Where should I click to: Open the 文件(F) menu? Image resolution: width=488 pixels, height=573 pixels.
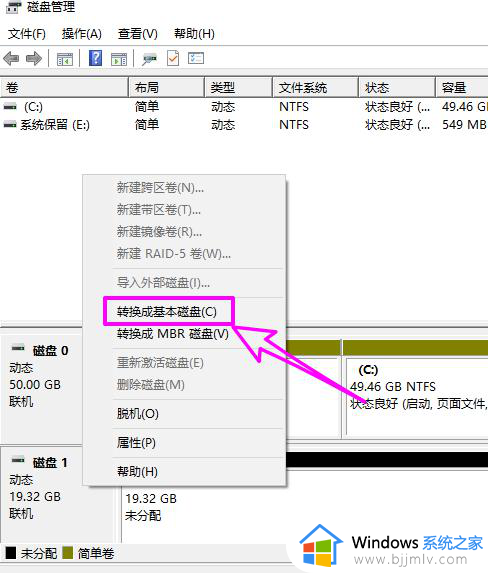[x=27, y=34]
